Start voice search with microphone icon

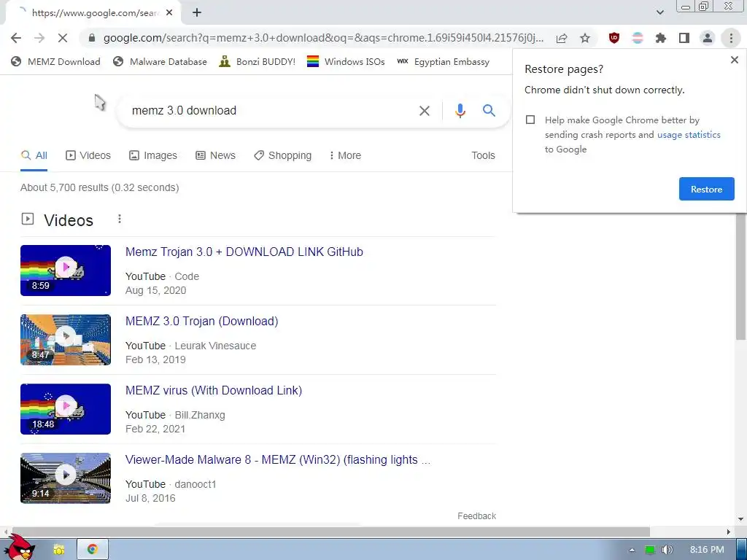click(x=460, y=111)
